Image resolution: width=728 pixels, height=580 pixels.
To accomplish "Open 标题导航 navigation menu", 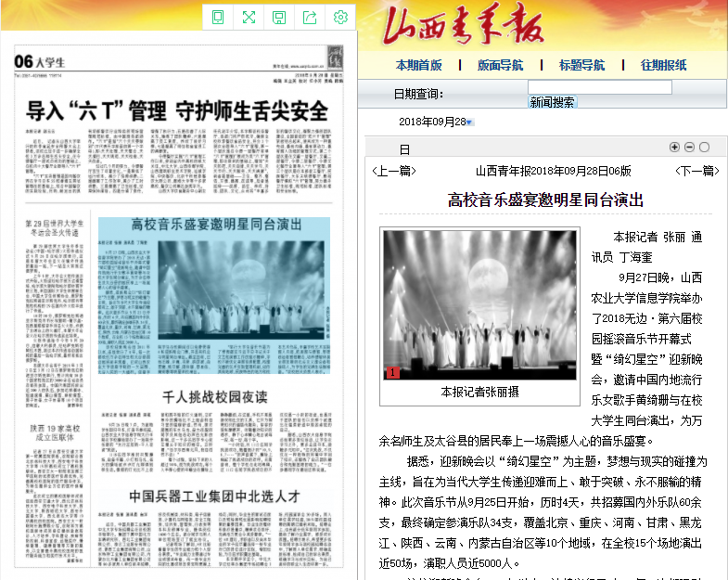I will pos(581,65).
